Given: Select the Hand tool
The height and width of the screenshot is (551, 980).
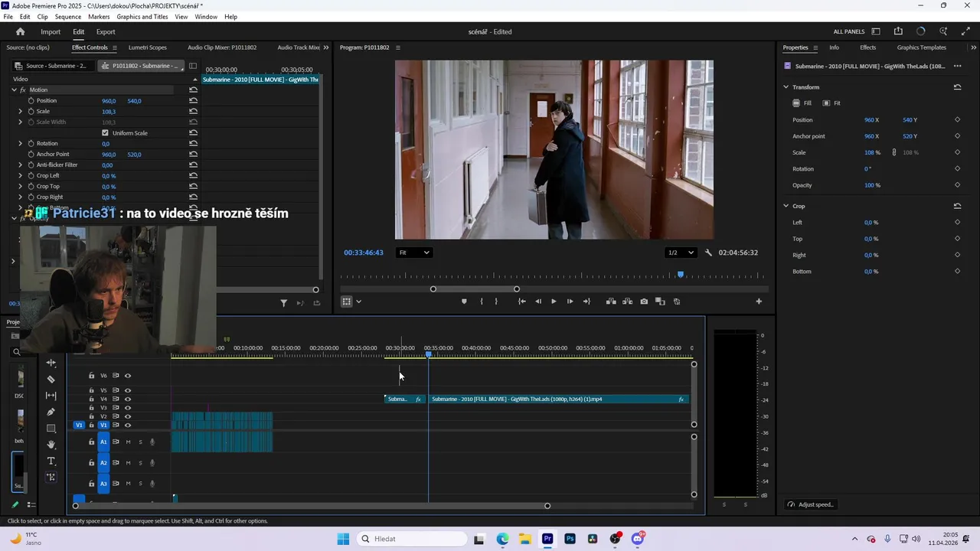Looking at the screenshot, I should 51,445.
